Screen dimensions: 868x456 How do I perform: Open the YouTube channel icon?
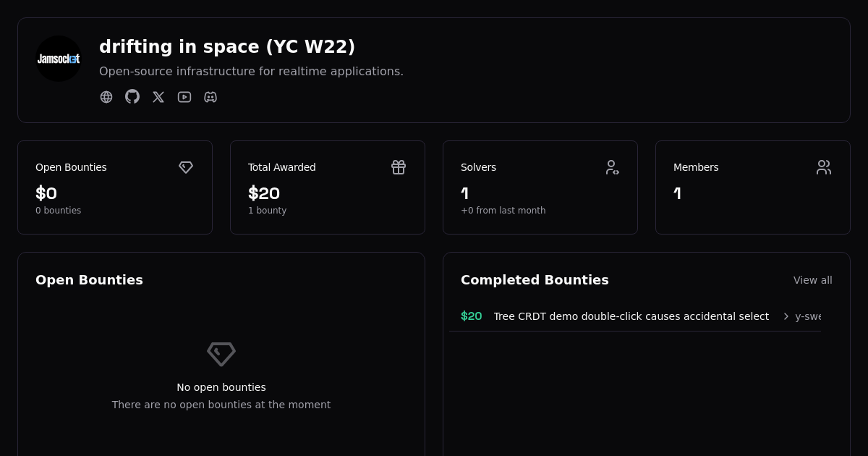pyautogui.click(x=184, y=96)
